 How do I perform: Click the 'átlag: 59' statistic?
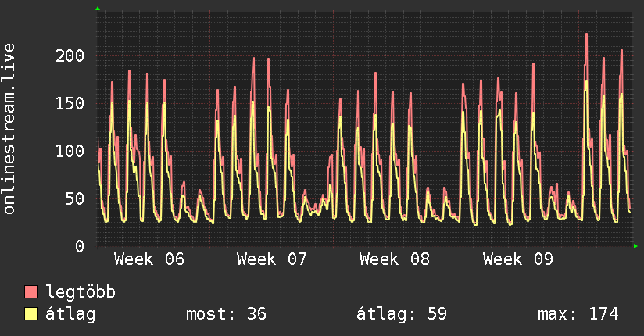(x=401, y=314)
